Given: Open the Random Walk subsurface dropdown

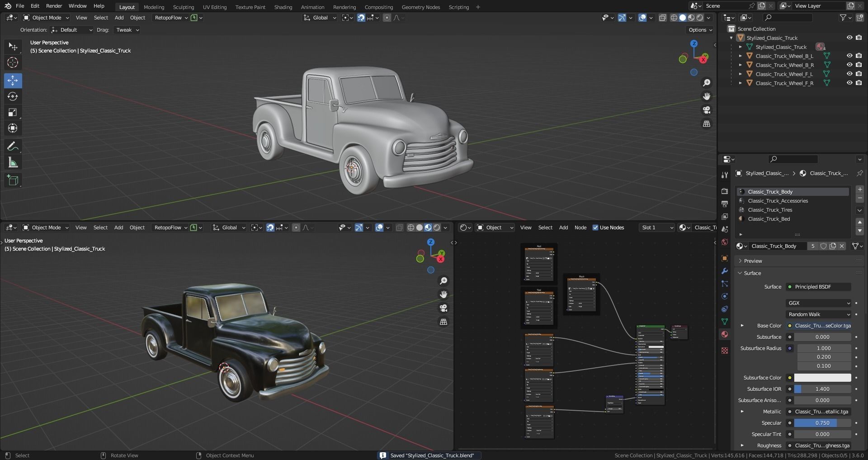Looking at the screenshot, I should pyautogui.click(x=818, y=314).
